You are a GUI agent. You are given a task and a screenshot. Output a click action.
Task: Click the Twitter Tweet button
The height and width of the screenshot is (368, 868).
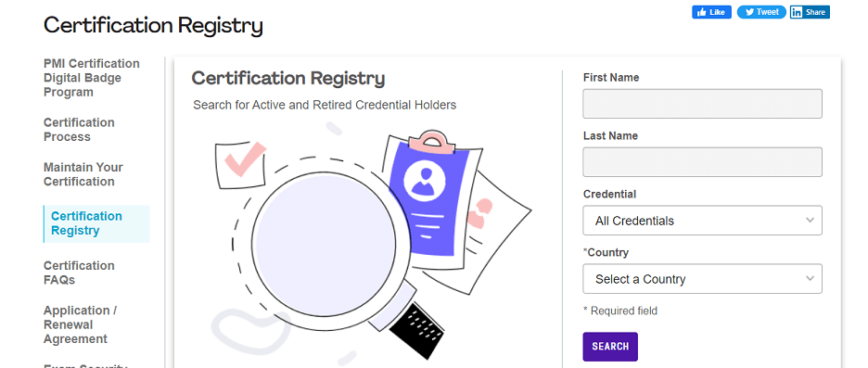pos(761,12)
